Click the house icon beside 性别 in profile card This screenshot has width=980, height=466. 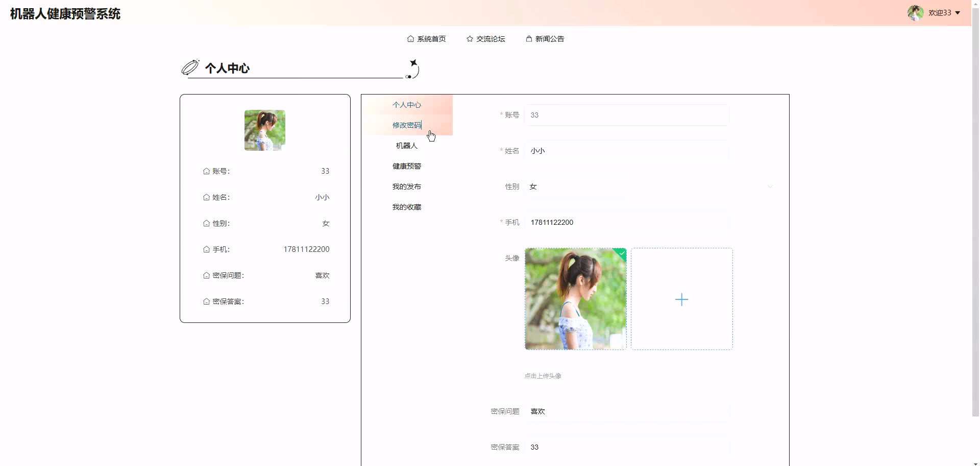[206, 223]
